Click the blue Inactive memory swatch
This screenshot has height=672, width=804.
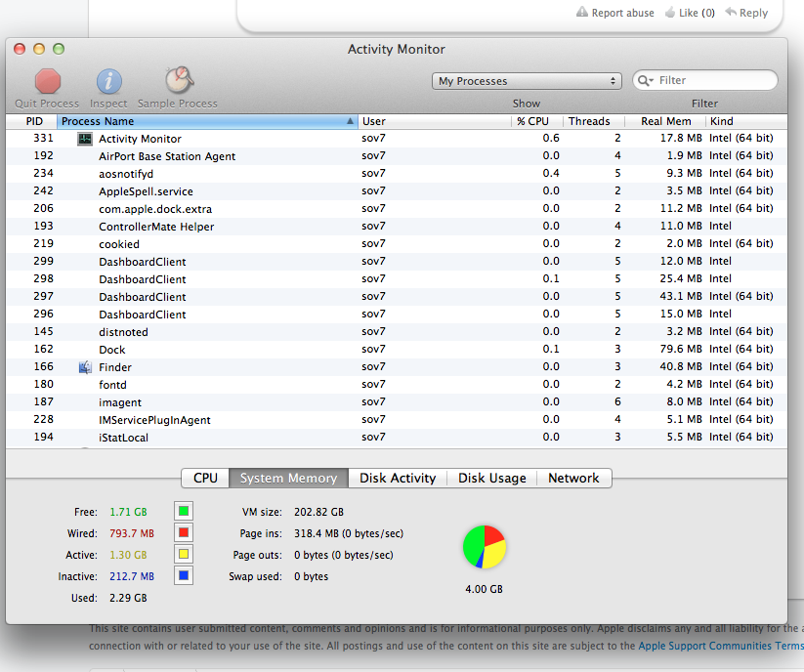(184, 575)
